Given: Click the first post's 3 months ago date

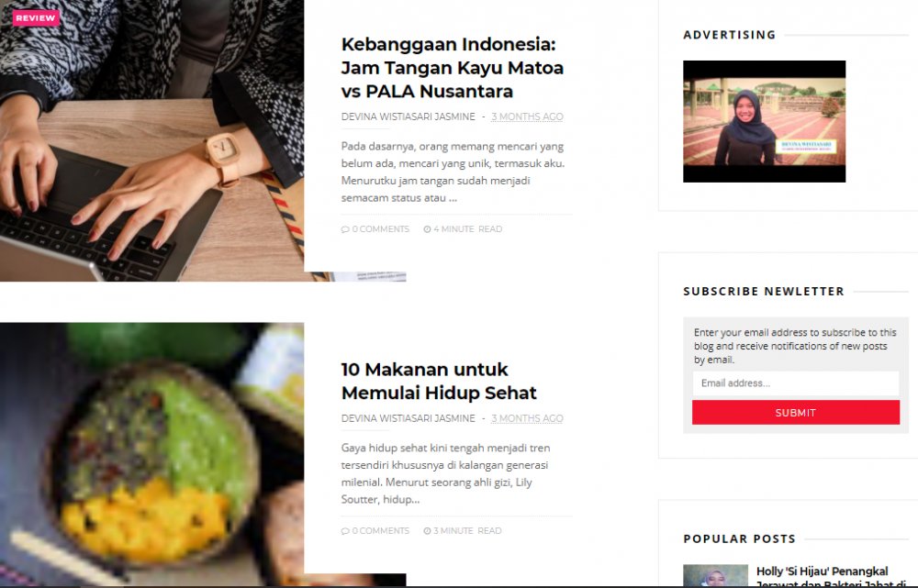Looking at the screenshot, I should tap(527, 117).
